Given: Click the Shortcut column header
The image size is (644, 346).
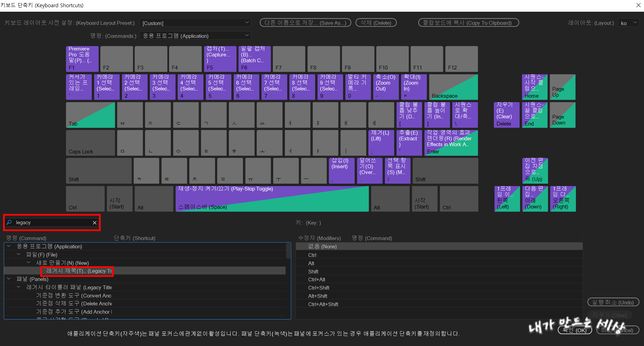Looking at the screenshot, I should 134,238.
